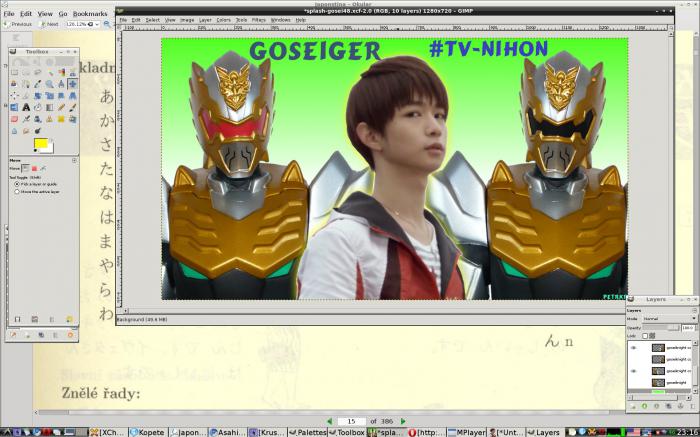The height and width of the screenshot is (437, 700).
Task: Open the Layer menu in GIMP
Action: (205, 20)
